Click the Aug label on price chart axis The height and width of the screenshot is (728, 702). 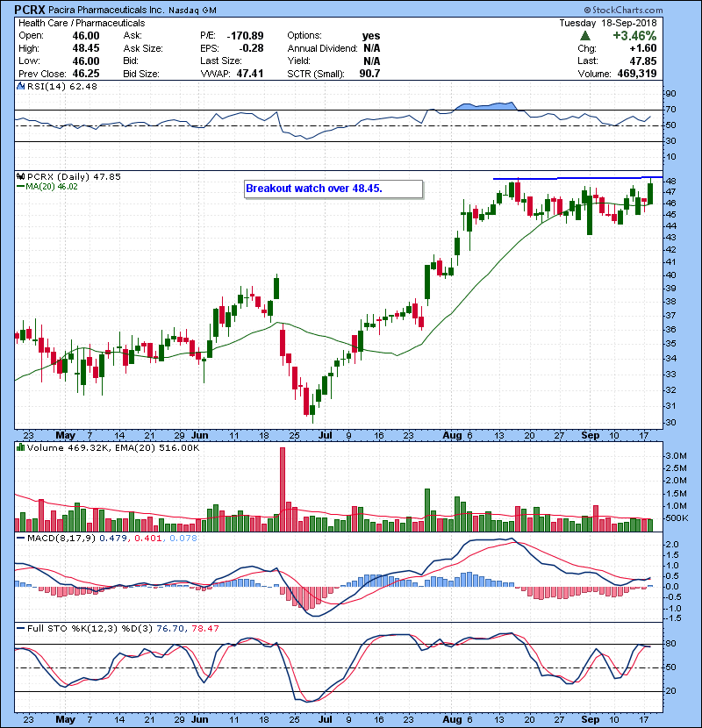452,436
